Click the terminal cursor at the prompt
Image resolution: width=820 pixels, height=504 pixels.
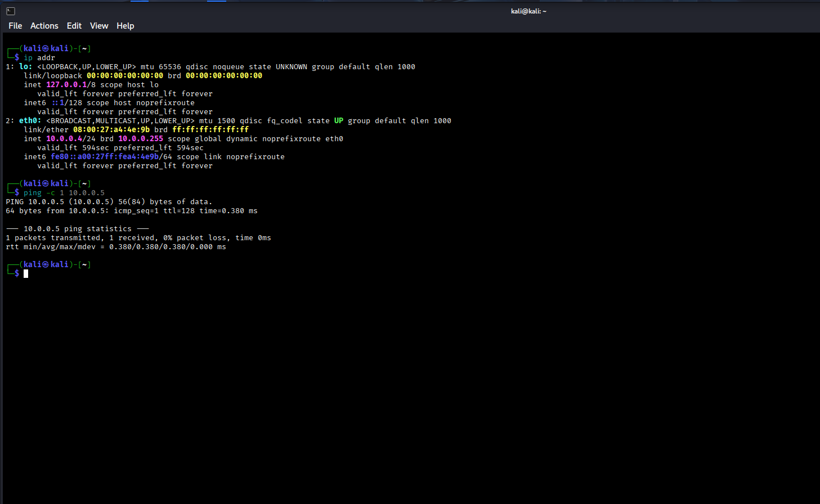26,273
